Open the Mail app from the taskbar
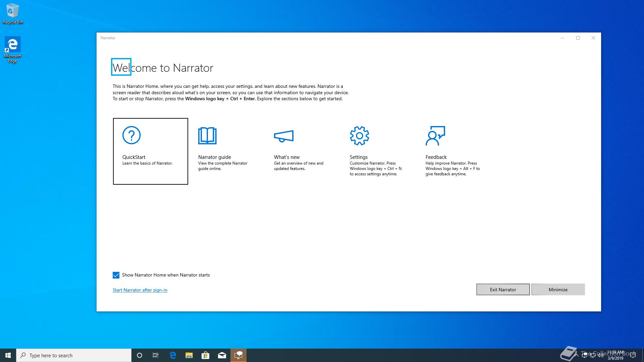The image size is (644, 362). tap(222, 355)
